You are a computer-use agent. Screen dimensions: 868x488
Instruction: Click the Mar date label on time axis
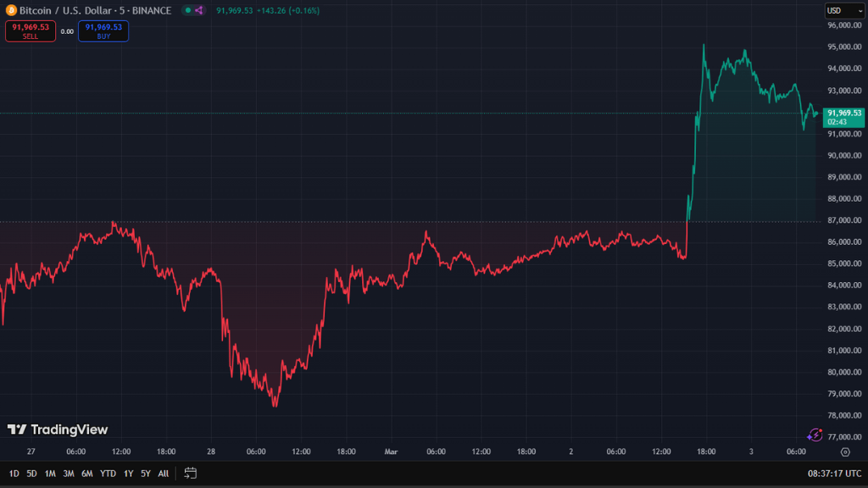click(391, 452)
